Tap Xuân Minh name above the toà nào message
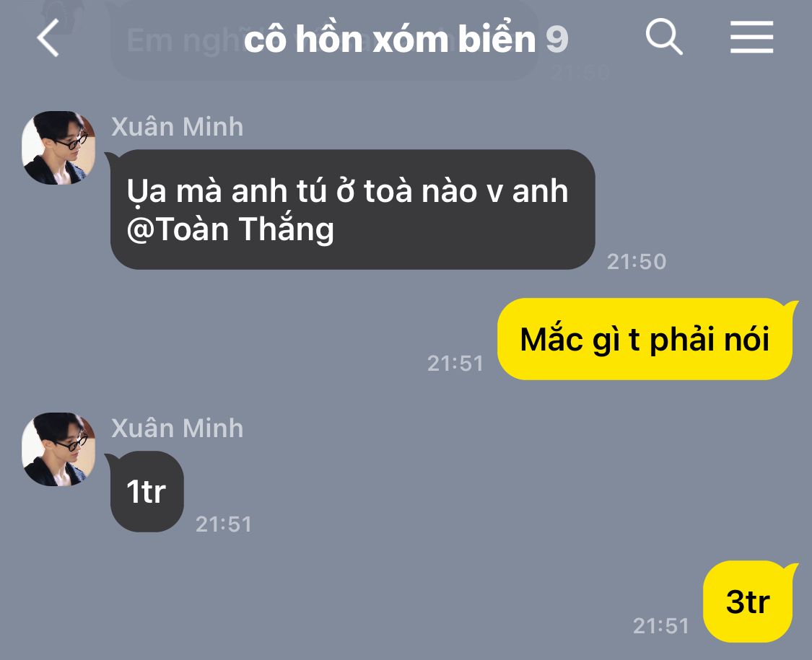 (177, 126)
